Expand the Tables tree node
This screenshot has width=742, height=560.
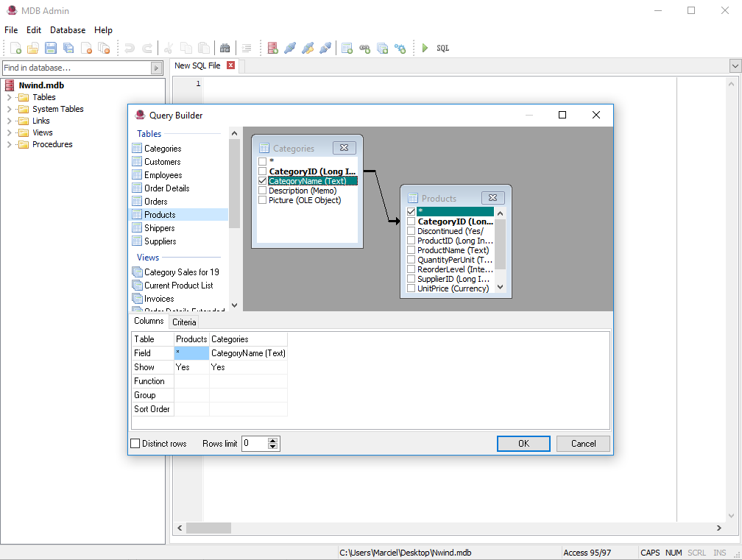[x=10, y=96]
